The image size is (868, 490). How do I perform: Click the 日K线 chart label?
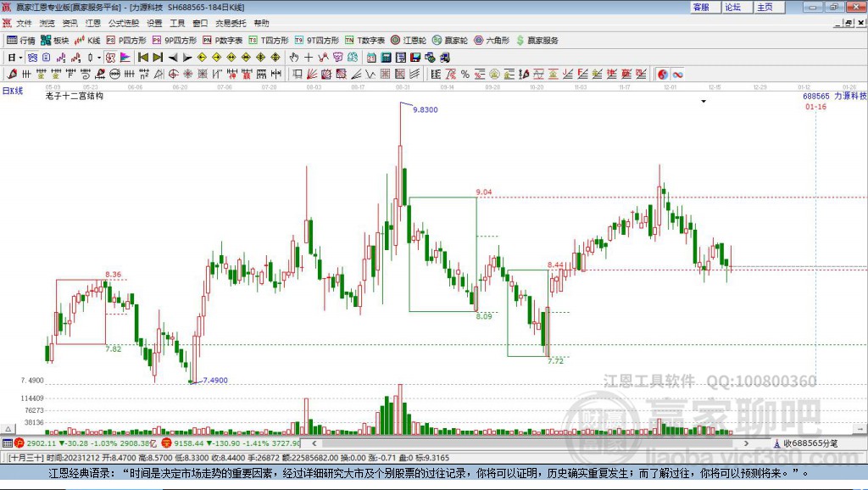coord(13,91)
